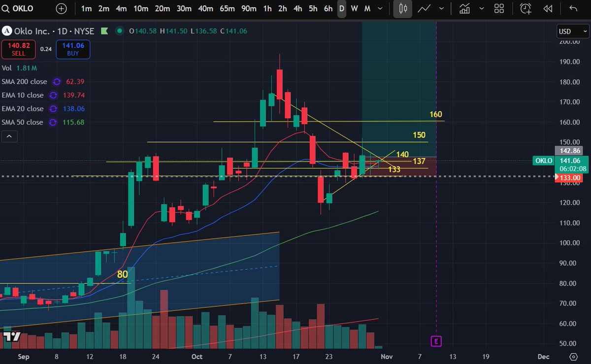Image resolution: width=591 pixels, height=364 pixels.
Task: Toggle the green flag bookmark for OKLO
Action: tap(105, 31)
